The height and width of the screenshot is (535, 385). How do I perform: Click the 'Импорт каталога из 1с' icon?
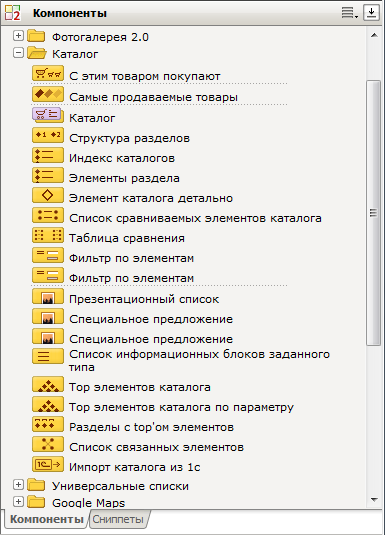point(48,464)
